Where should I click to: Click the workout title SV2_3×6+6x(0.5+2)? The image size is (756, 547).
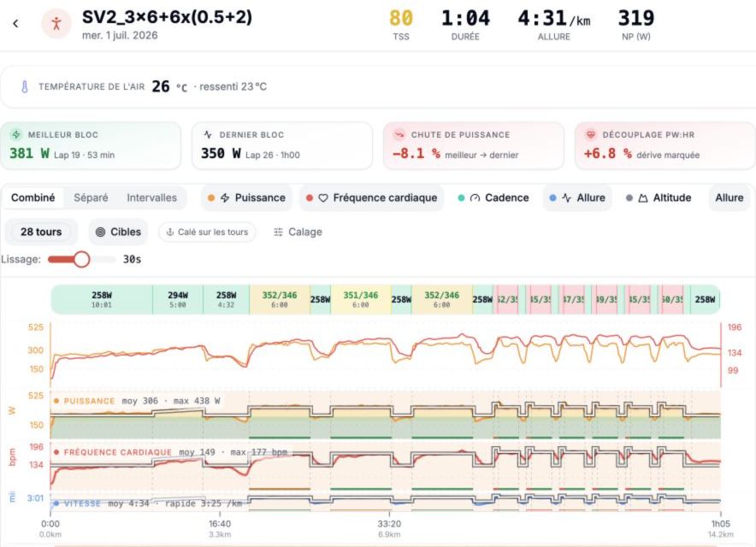[167, 17]
